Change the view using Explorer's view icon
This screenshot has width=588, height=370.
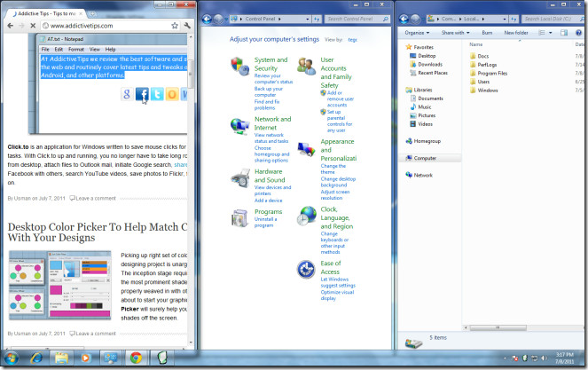point(542,33)
